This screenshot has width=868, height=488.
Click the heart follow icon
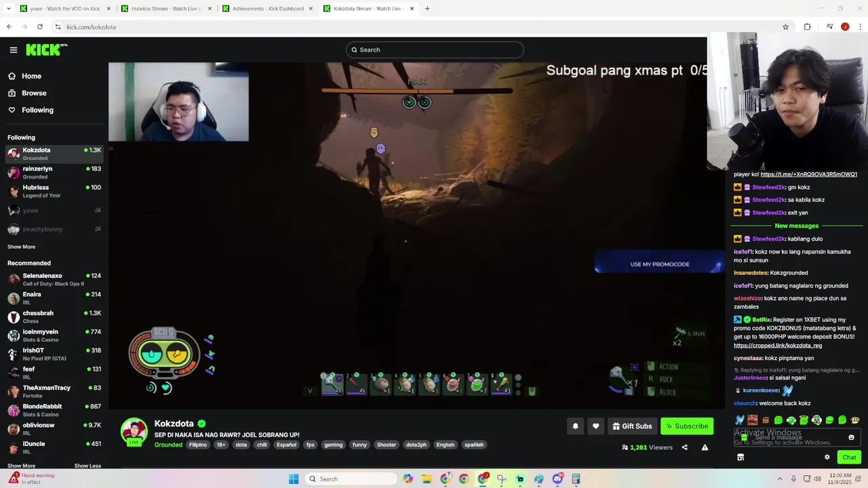tap(596, 426)
